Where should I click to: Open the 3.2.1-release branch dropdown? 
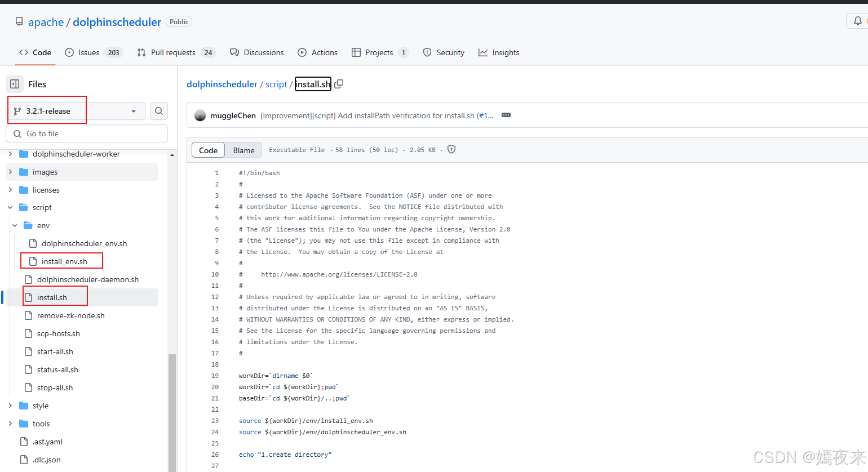tap(76, 111)
